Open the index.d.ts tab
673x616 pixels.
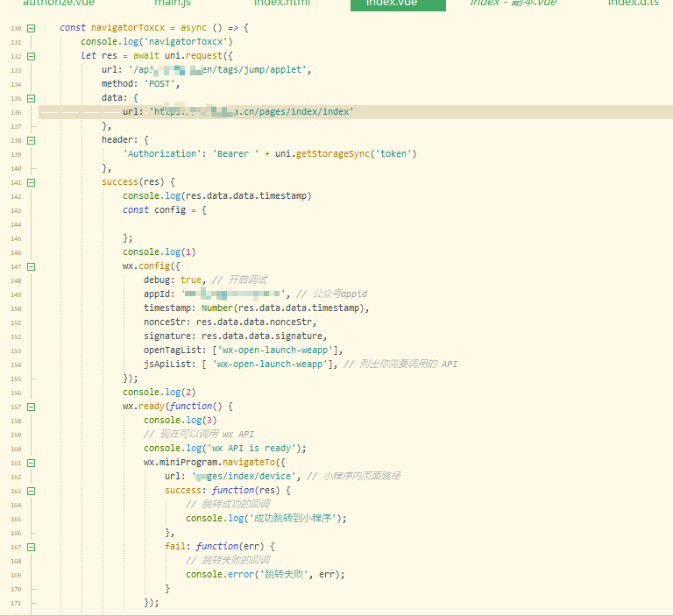click(634, 4)
